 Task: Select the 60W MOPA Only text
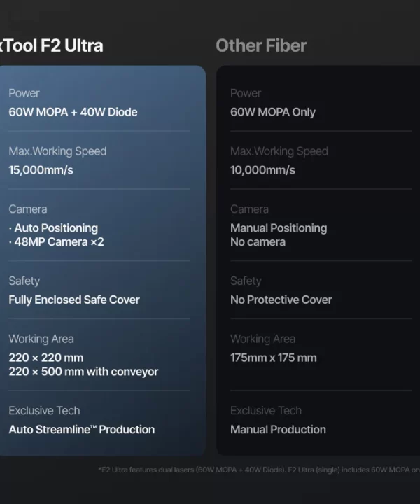(x=273, y=112)
